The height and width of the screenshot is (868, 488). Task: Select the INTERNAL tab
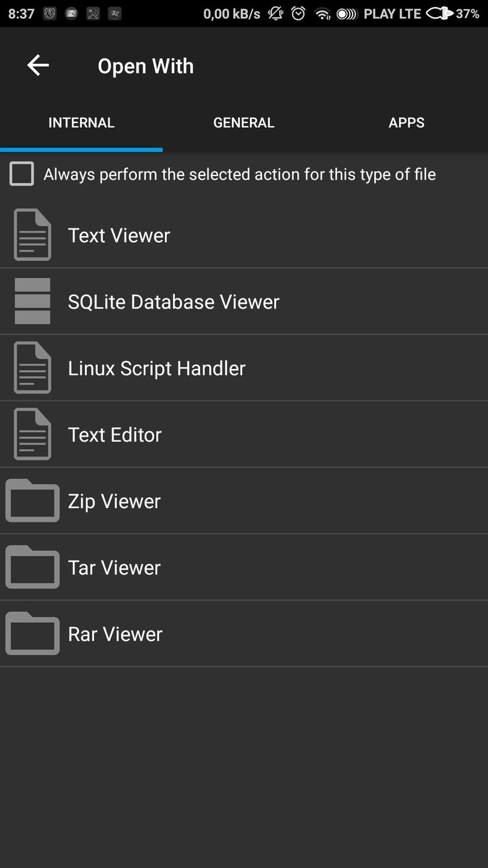coord(81,122)
